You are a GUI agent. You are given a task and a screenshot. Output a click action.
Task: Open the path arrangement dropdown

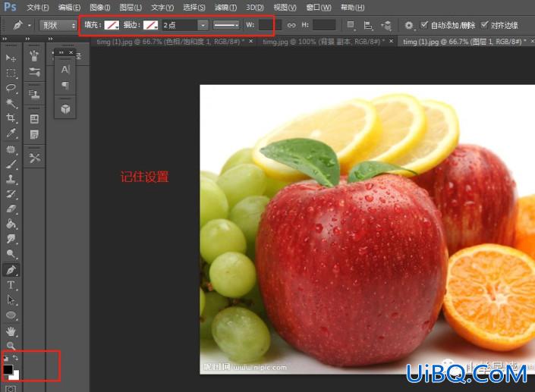[x=386, y=25]
